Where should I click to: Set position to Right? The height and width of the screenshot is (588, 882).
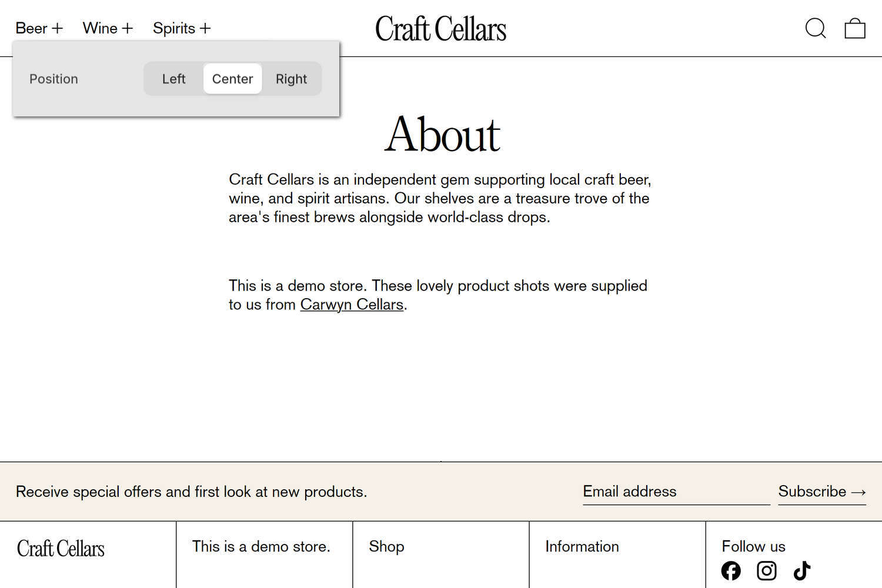pos(291,78)
